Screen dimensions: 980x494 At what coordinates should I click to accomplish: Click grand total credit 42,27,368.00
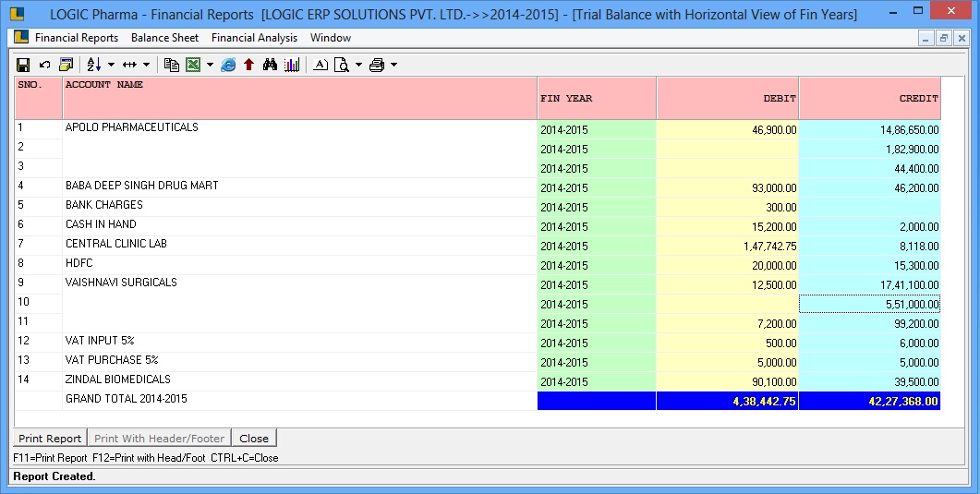[x=903, y=401]
